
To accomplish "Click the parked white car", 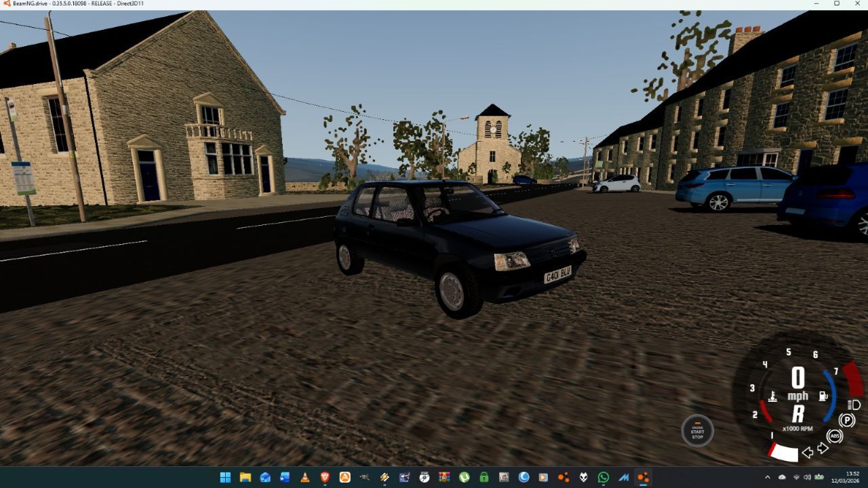I will [x=616, y=183].
